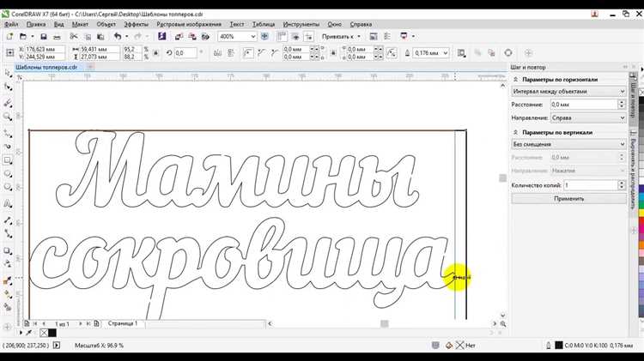The image size is (644, 361).
Task: Collapse Параметры по вертикали section
Action: click(515, 133)
